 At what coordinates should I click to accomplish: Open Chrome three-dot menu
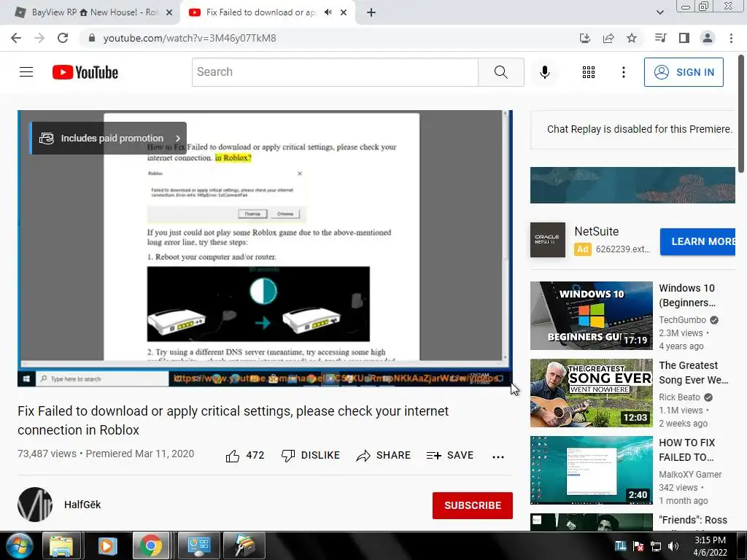coord(731,38)
